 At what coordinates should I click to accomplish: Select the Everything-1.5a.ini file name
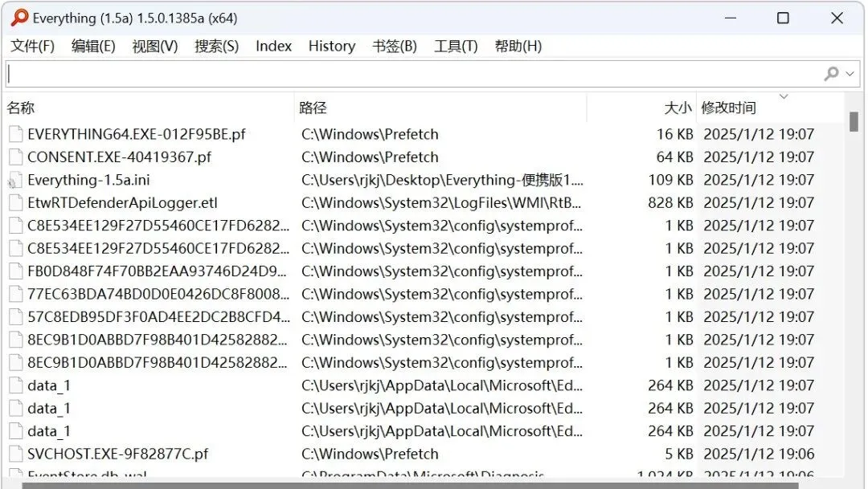point(88,181)
